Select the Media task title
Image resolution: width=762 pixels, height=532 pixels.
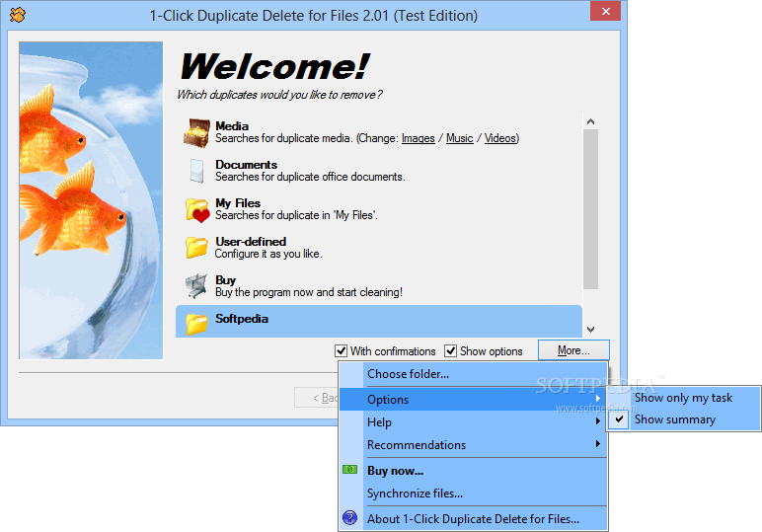click(232, 126)
